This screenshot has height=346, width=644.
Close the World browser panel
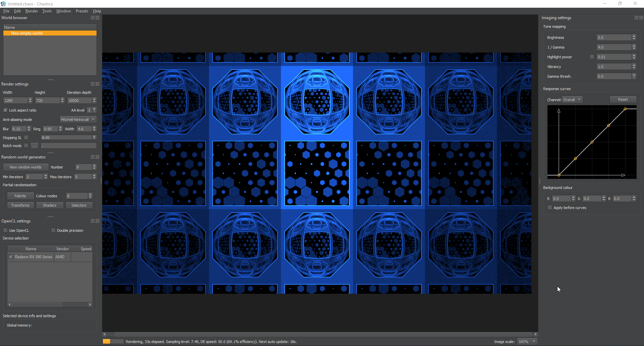pyautogui.click(x=98, y=18)
